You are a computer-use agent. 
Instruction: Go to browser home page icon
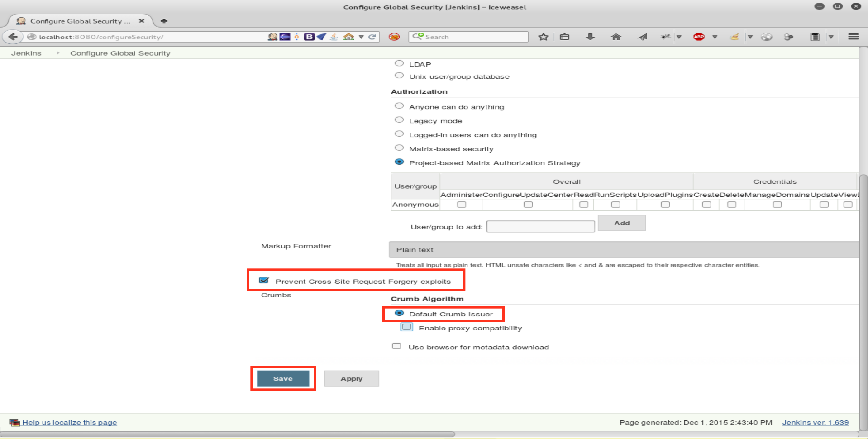[x=615, y=37]
